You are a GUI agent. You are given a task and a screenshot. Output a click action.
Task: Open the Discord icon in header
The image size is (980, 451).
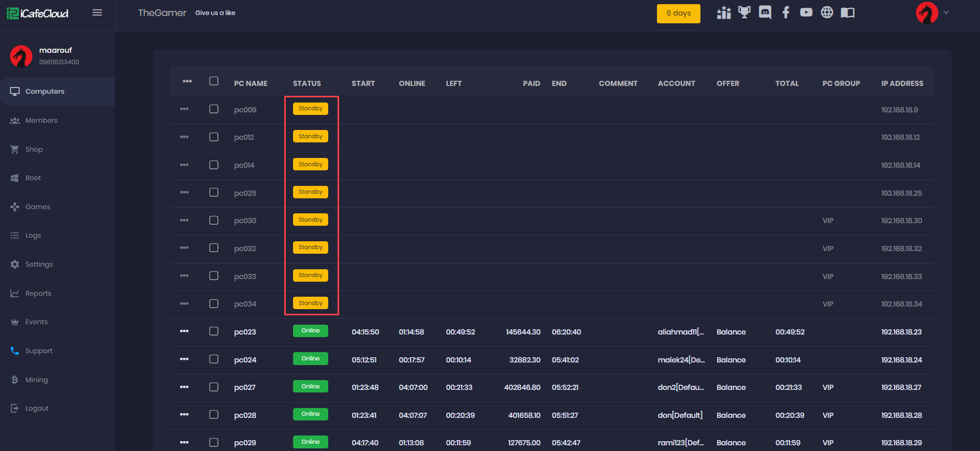point(765,12)
